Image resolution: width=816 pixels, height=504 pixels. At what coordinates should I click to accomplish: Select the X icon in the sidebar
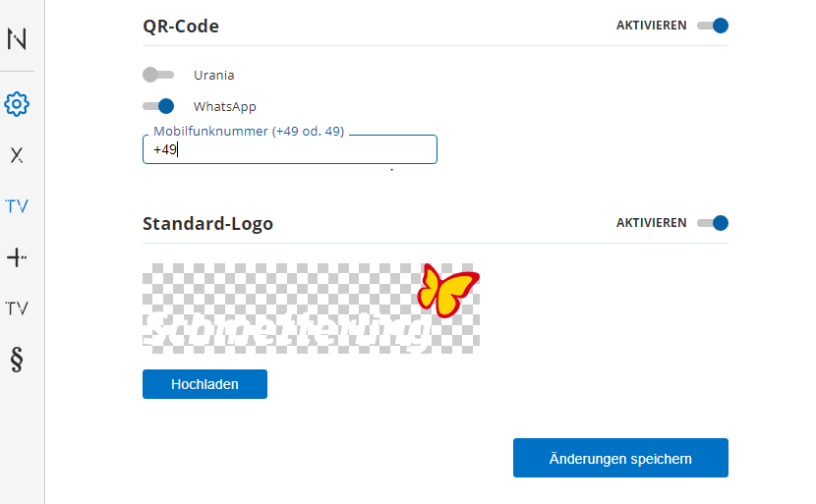click(17, 155)
